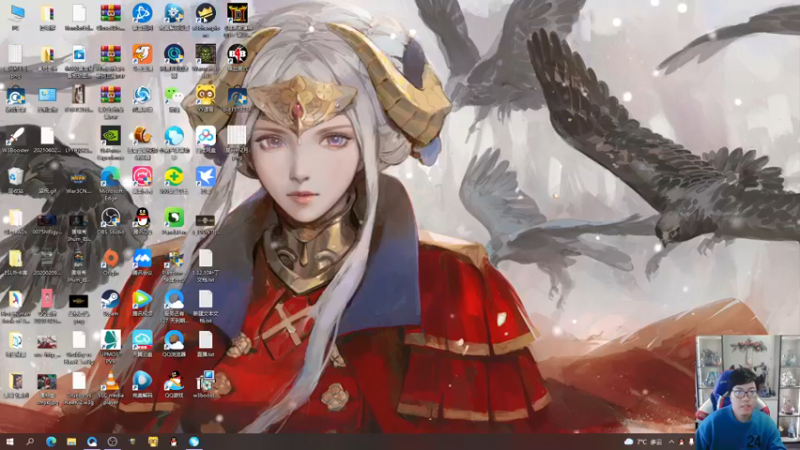Open OBS Studio desktop shortcut
Viewport: 800px width, 450px height.
111,218
